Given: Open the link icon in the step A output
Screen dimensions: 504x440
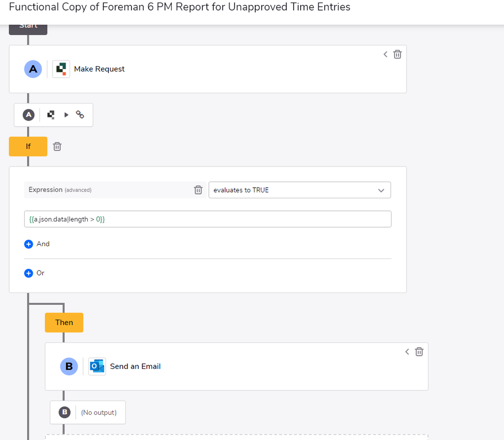Looking at the screenshot, I should tap(80, 115).
